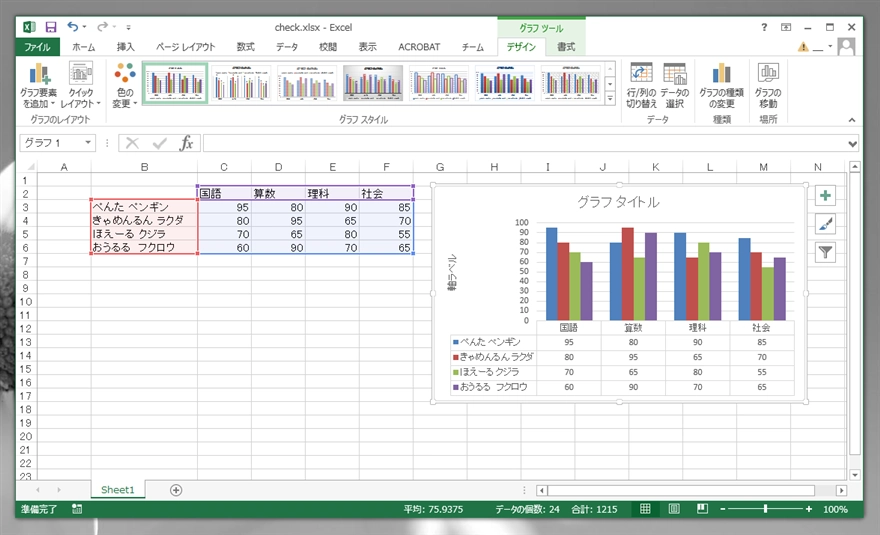
Task: Click 行/列の切り替え icon
Action: click(641, 85)
